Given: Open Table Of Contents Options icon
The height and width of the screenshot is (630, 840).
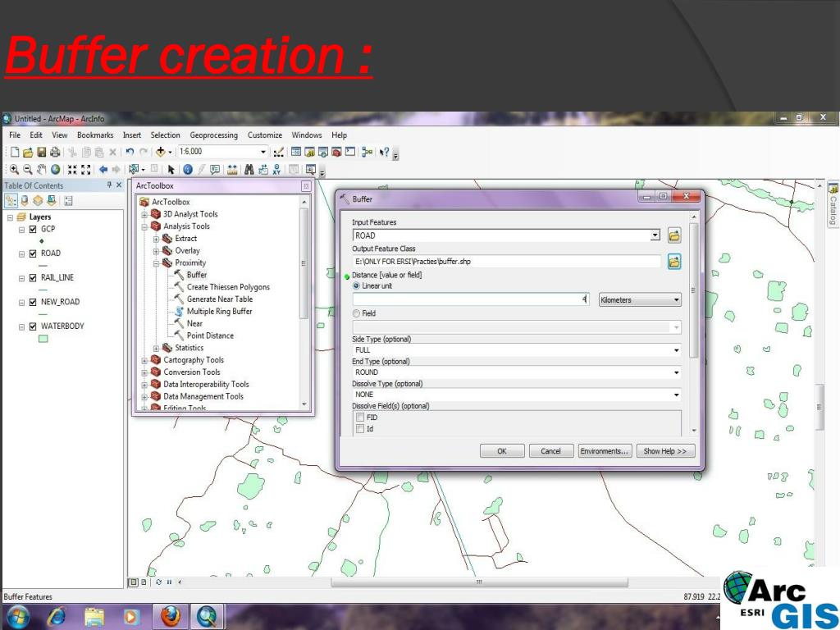Looking at the screenshot, I should pyautogui.click(x=68, y=201).
